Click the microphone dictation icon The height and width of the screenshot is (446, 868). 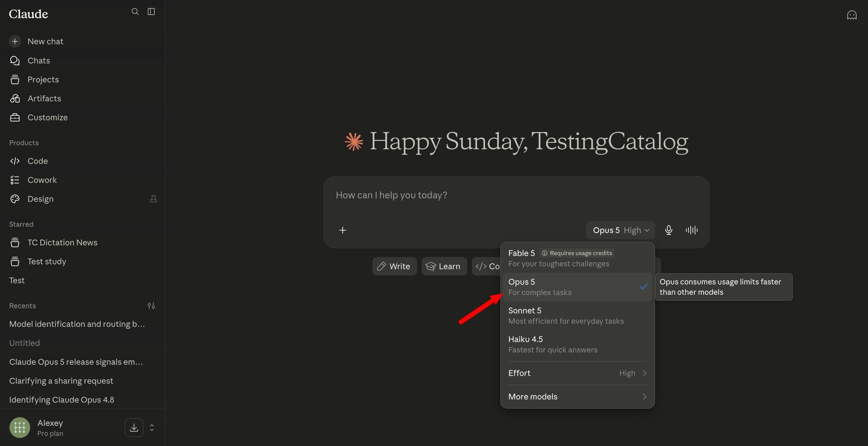point(668,230)
